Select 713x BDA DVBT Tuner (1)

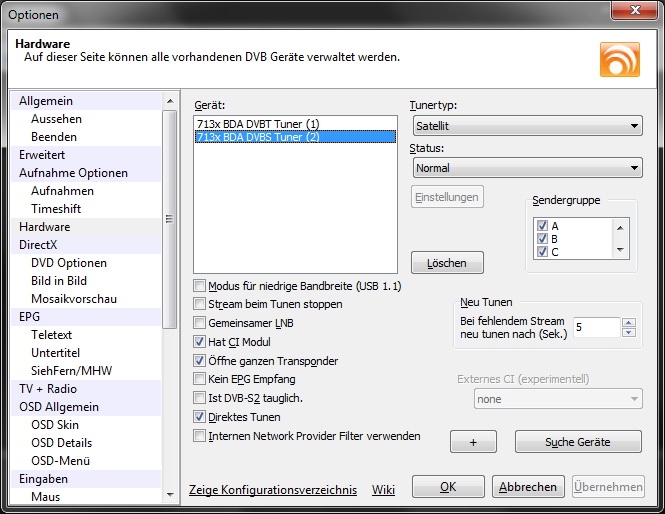(258, 123)
